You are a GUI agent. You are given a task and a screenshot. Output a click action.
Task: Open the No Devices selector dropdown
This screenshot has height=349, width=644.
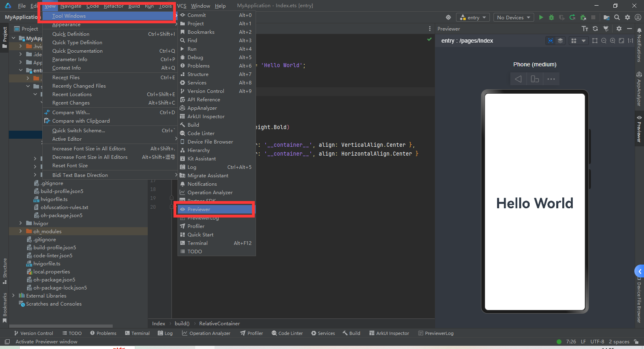514,17
